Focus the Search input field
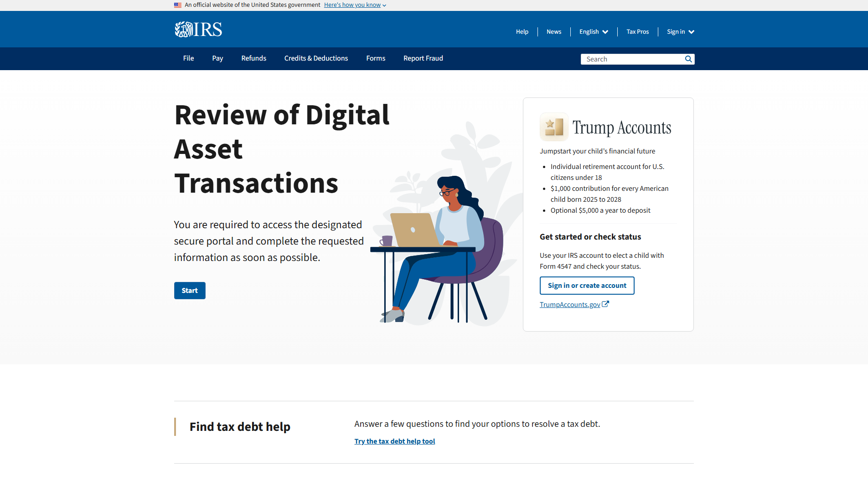Image resolution: width=868 pixels, height=491 pixels. pyautogui.click(x=632, y=59)
